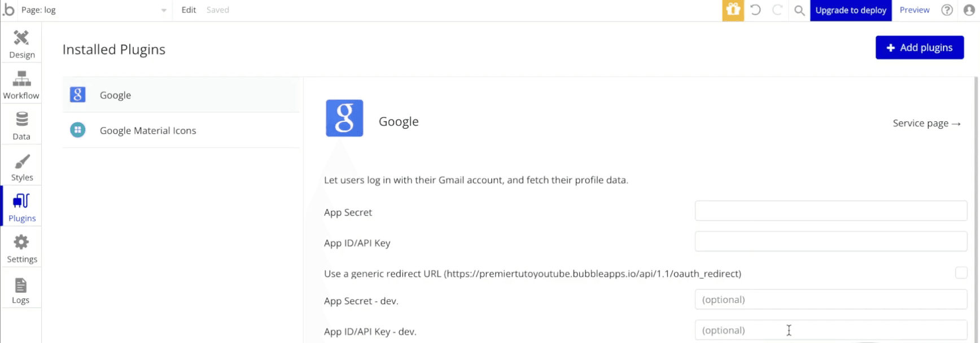Switch to the Workflow editor
The width and height of the screenshot is (980, 343).
click(x=21, y=83)
